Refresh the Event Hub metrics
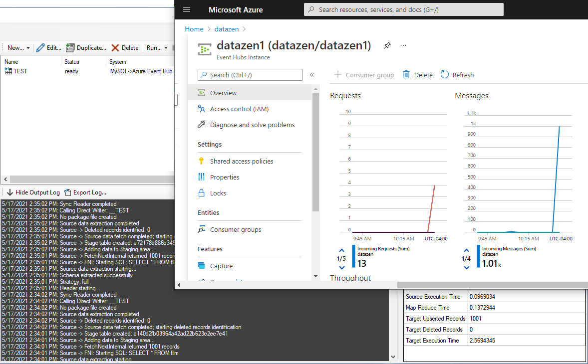 pos(457,74)
